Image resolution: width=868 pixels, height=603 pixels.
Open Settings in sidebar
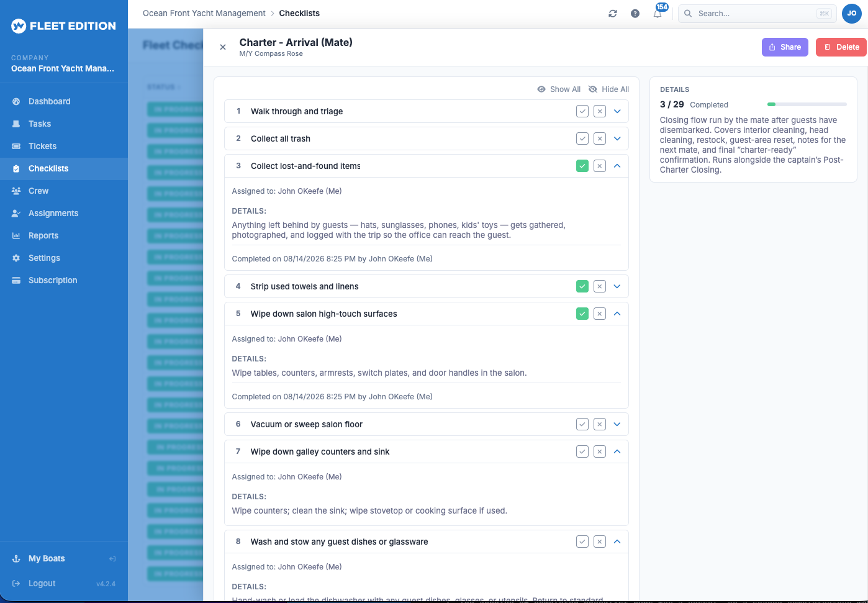tap(64, 258)
